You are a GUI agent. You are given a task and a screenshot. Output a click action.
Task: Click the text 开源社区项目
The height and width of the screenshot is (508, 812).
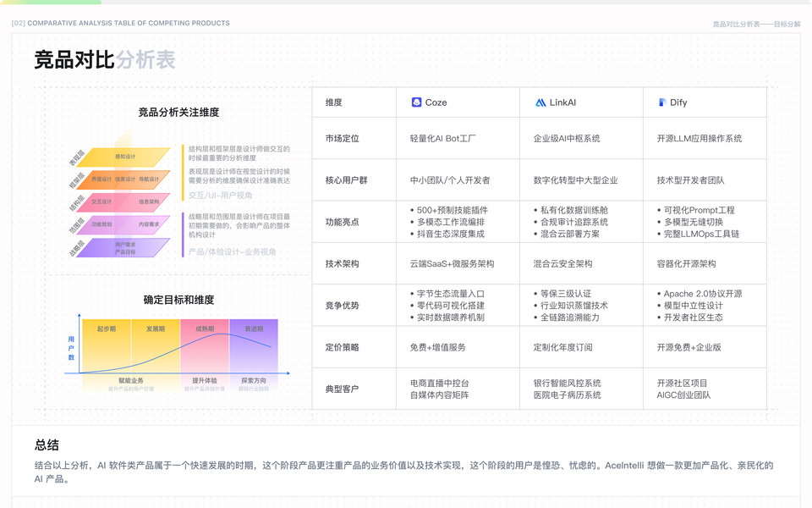[x=682, y=383]
